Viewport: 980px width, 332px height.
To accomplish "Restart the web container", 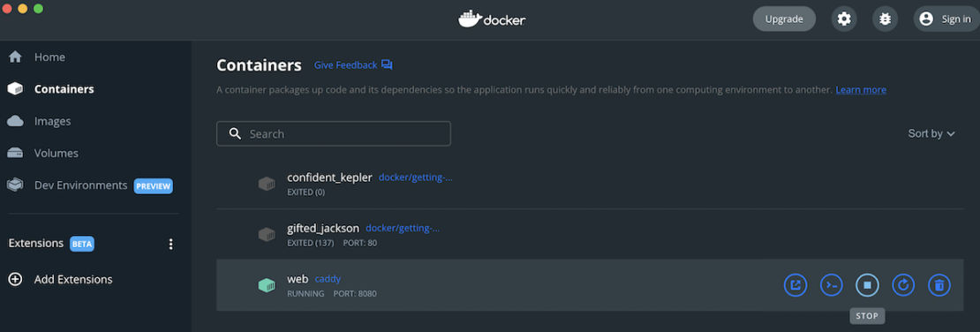I will [x=903, y=285].
